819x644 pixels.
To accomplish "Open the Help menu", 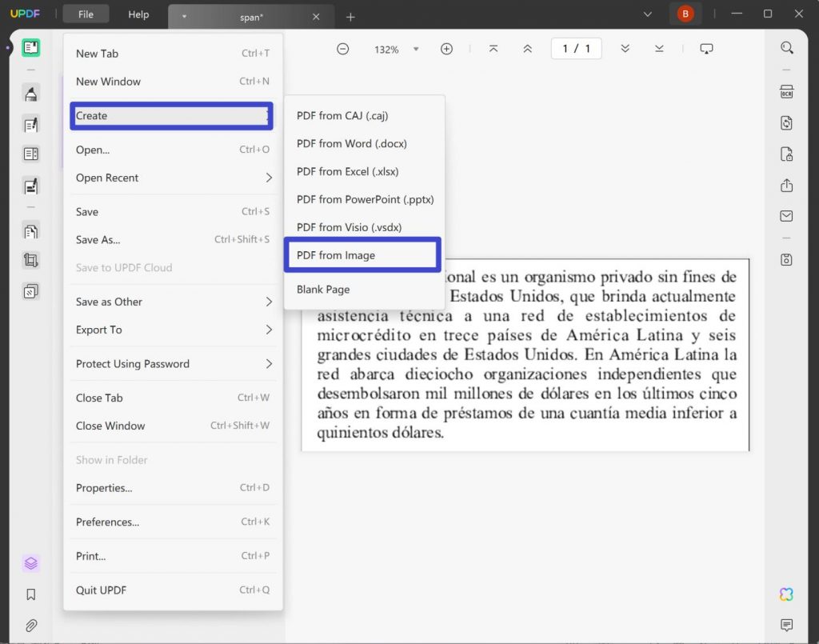I will pyautogui.click(x=138, y=14).
